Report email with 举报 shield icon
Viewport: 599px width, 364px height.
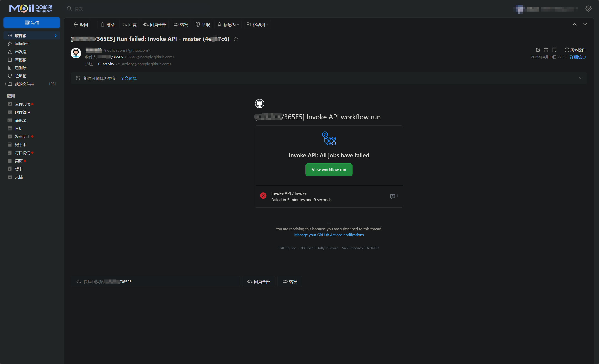pyautogui.click(x=203, y=24)
